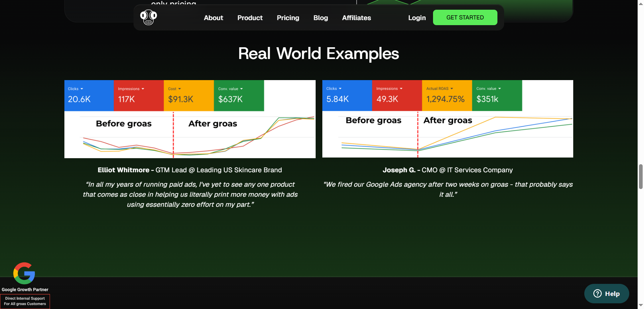Click the 20.6K clicks value
The height and width of the screenshot is (309, 644).
tap(79, 99)
